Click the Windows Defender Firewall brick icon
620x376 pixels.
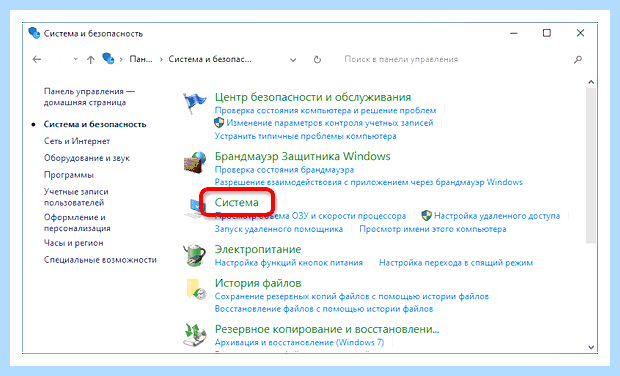click(x=195, y=162)
